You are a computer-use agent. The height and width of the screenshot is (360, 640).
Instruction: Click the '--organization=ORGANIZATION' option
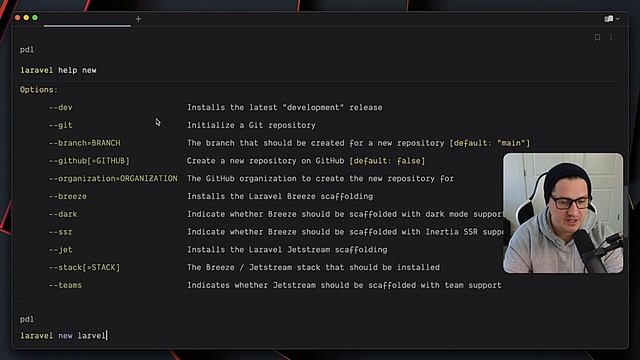113,178
